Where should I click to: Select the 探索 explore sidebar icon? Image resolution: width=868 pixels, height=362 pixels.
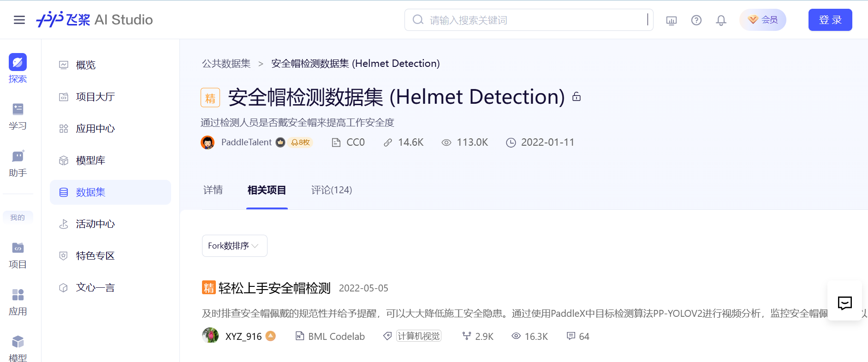(x=18, y=68)
